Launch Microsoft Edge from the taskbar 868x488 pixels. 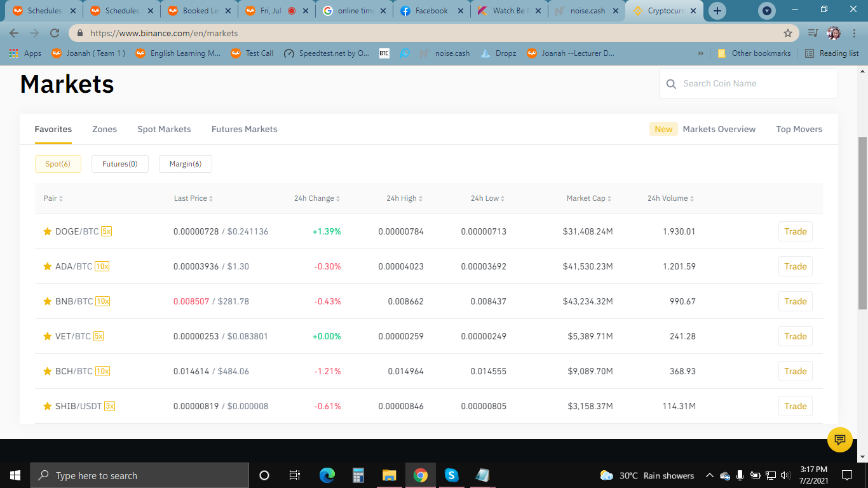(x=327, y=475)
